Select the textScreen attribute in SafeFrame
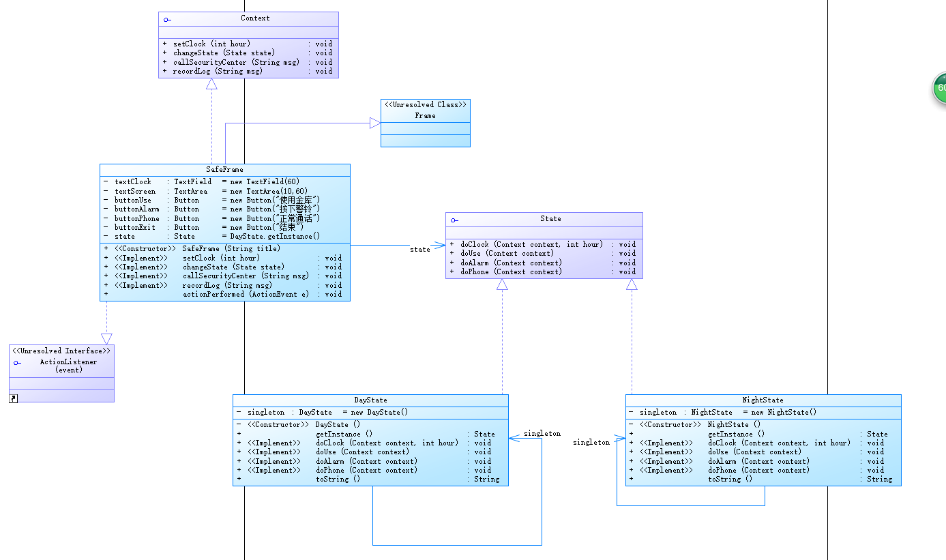Image resolution: width=946 pixels, height=560 pixels. 205,192
